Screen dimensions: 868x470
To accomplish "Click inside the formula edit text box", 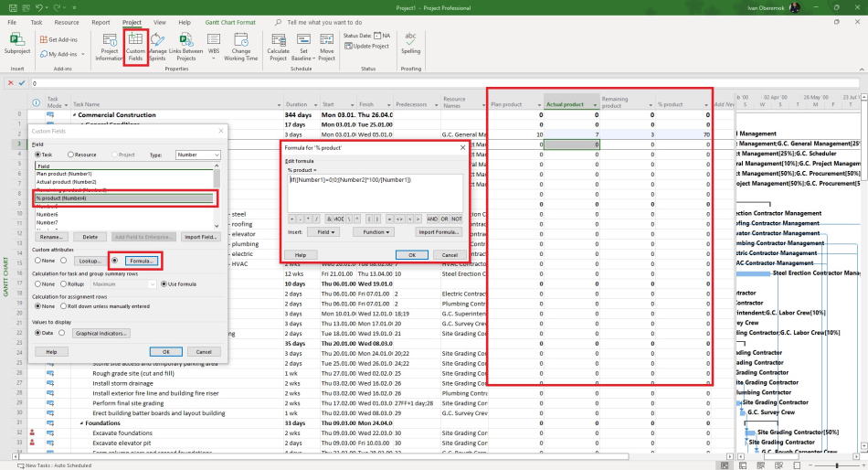I will [x=375, y=192].
